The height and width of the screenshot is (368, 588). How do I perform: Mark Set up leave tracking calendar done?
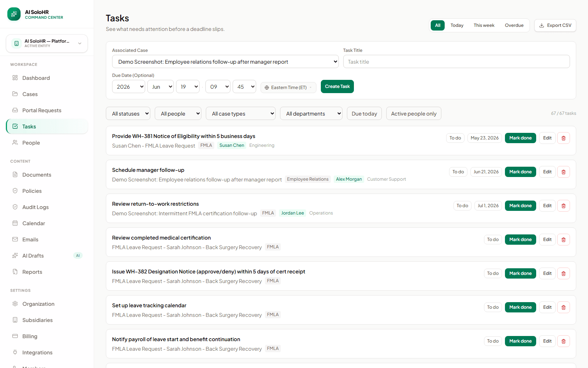pyautogui.click(x=520, y=307)
